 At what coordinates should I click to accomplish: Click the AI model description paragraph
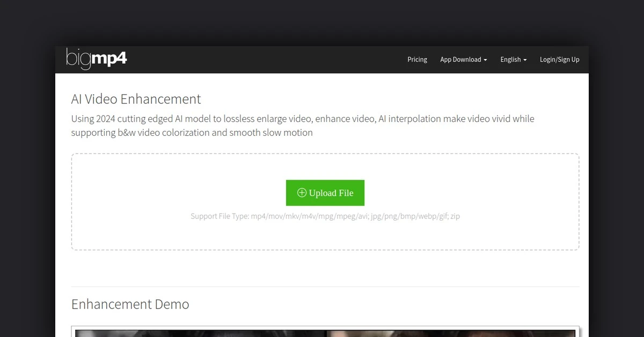[x=302, y=126]
